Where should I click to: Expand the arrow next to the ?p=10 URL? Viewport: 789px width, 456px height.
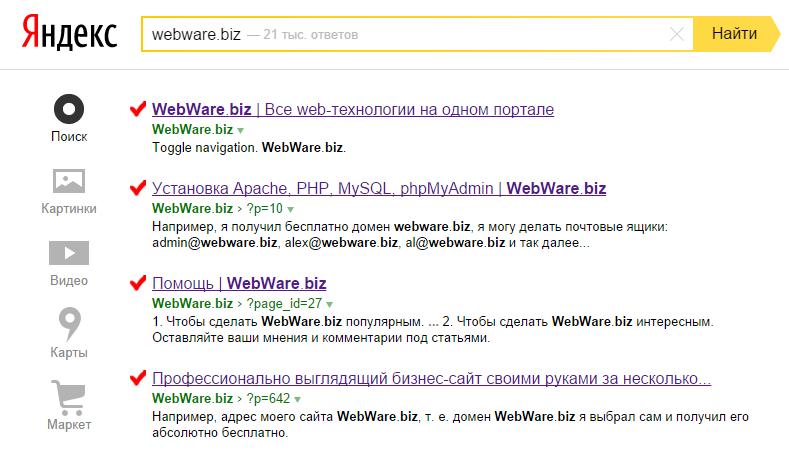290,209
